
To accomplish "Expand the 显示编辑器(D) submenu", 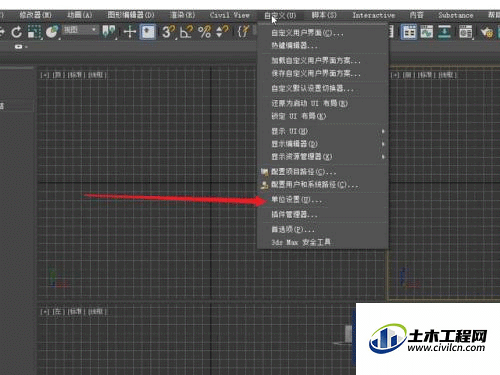I will point(323,144).
